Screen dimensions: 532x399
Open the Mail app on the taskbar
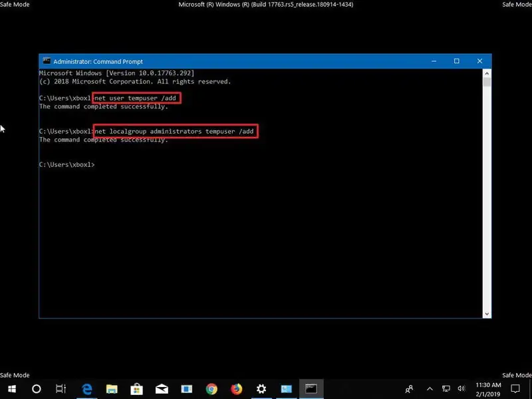(162, 388)
